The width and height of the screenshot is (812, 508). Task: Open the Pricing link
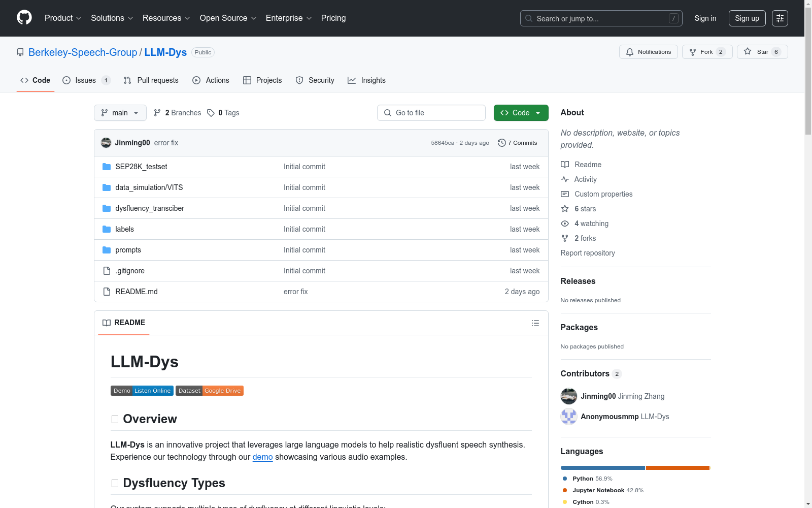[x=333, y=18]
